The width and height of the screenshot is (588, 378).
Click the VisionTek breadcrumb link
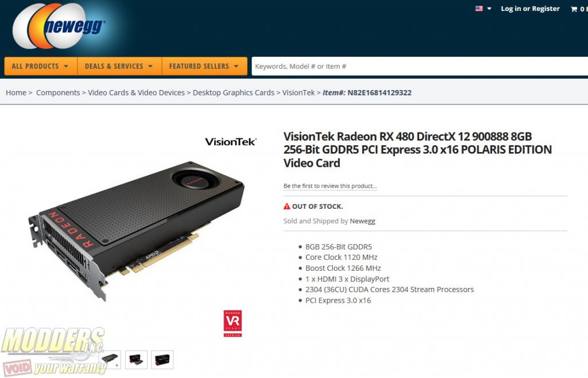(299, 92)
